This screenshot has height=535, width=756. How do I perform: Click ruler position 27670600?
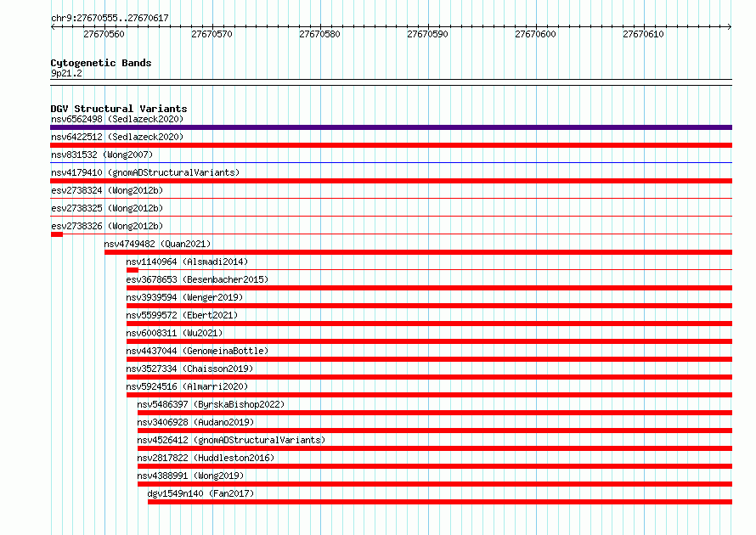tap(535, 34)
